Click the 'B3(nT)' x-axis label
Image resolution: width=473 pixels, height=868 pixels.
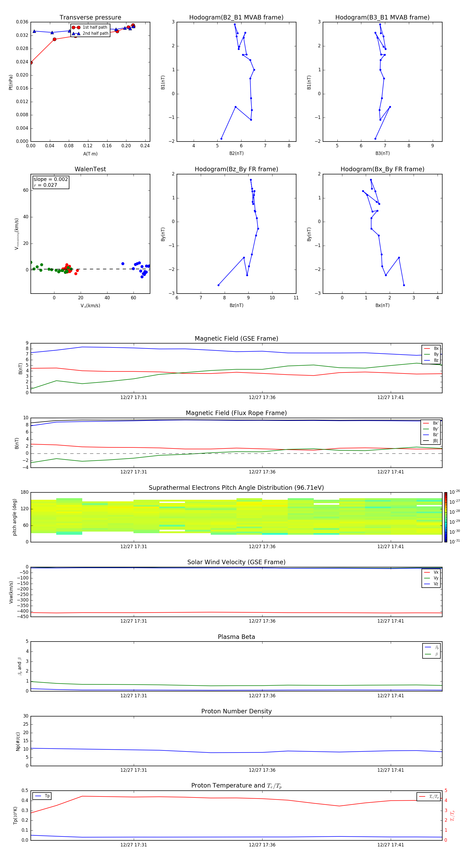[382, 153]
